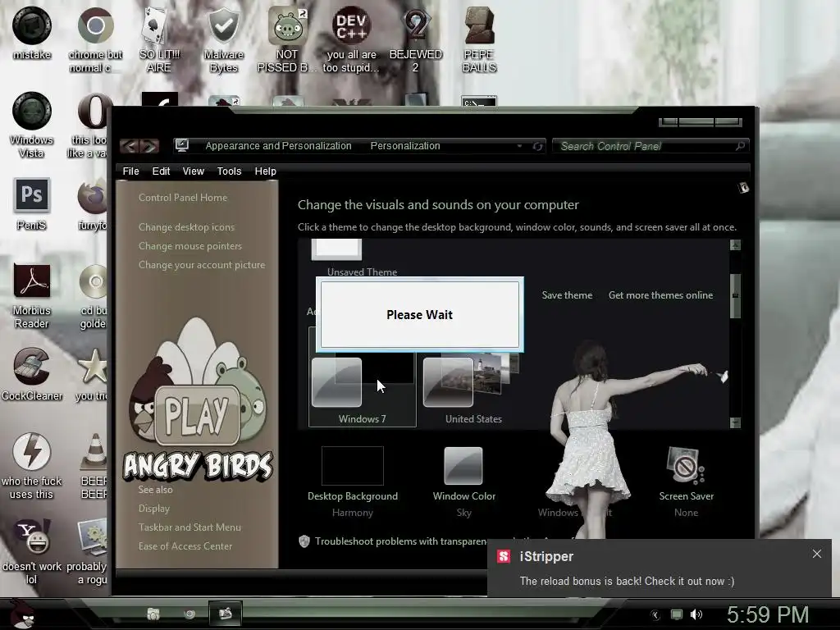Click the search magnifier icon
This screenshot has height=630, width=840.
click(741, 146)
